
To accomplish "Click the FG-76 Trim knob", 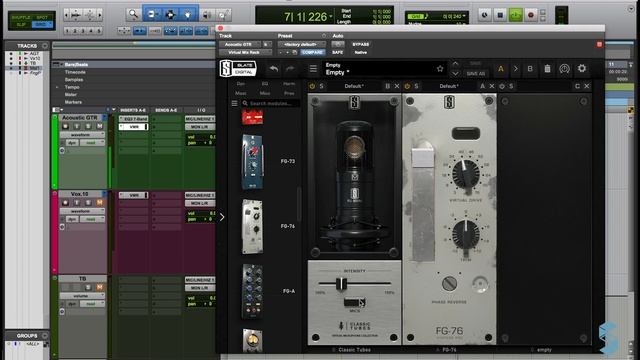I will pyautogui.click(x=466, y=234).
